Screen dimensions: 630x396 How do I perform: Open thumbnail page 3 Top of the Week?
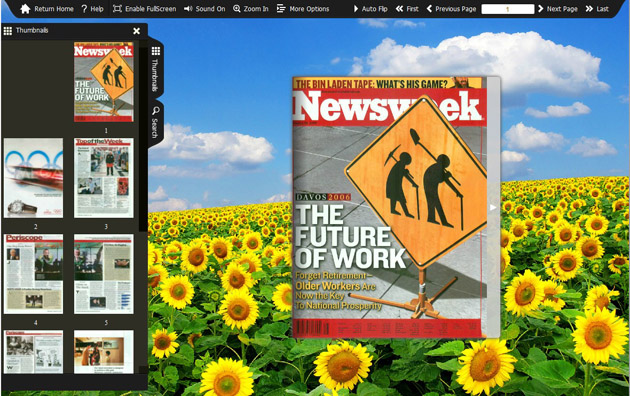[104, 178]
